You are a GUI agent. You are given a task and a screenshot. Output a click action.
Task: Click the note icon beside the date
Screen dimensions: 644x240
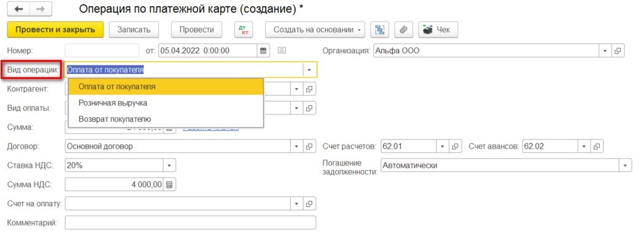point(282,51)
